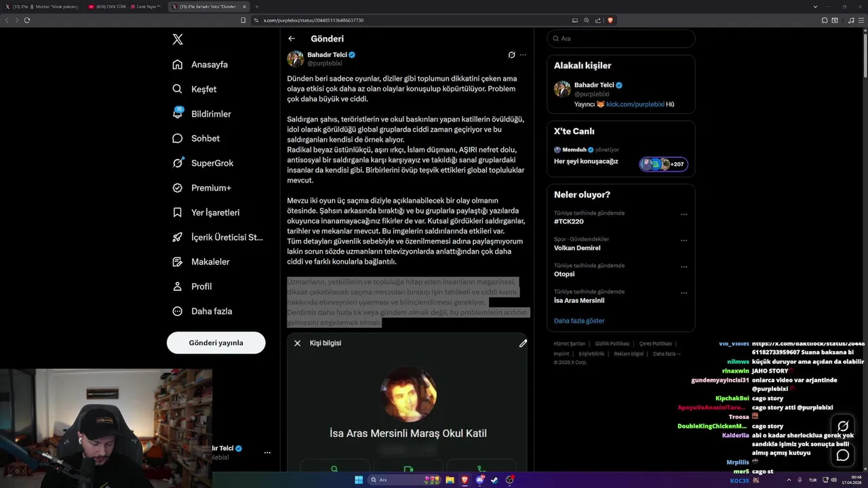Open the Reklam bilgisi footer link

coord(629,354)
